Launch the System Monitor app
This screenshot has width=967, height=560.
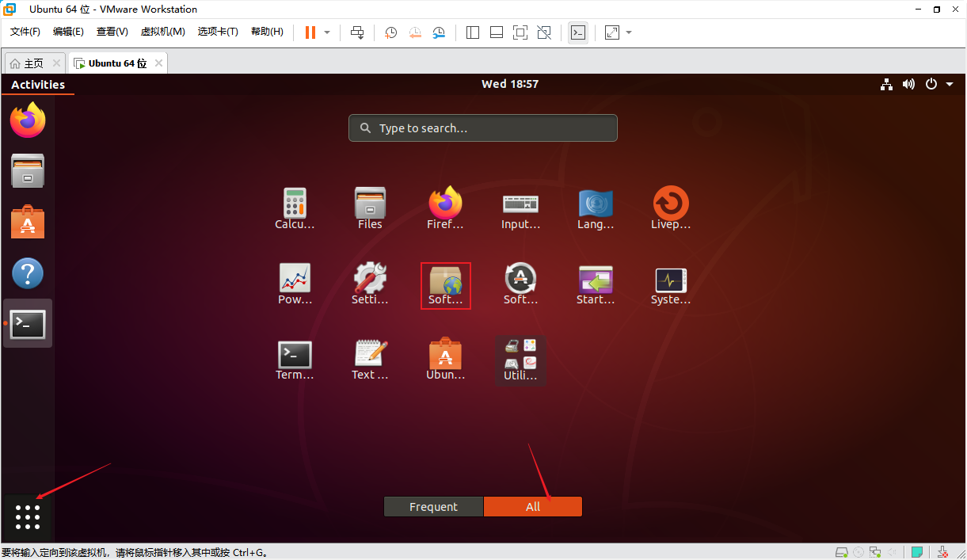(x=671, y=284)
